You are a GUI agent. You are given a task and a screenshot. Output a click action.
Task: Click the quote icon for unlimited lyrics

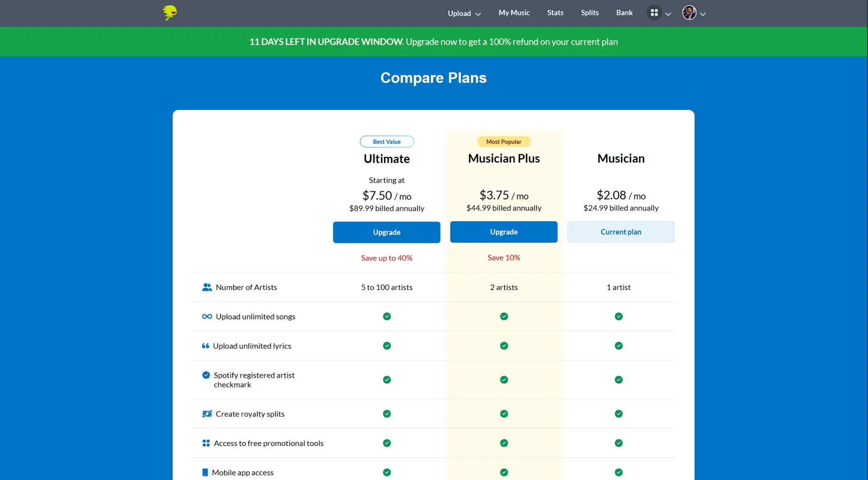205,346
